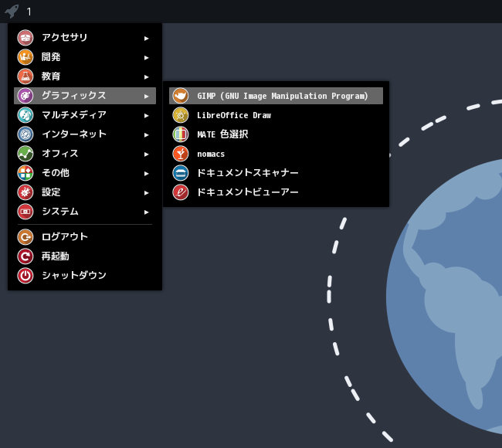Click the オフィス chart icon

25,154
